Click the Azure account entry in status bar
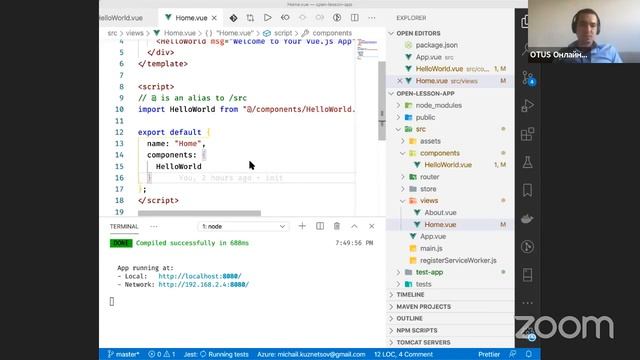Image resolution: width=640 pixels, height=360 pixels. pos(311,354)
